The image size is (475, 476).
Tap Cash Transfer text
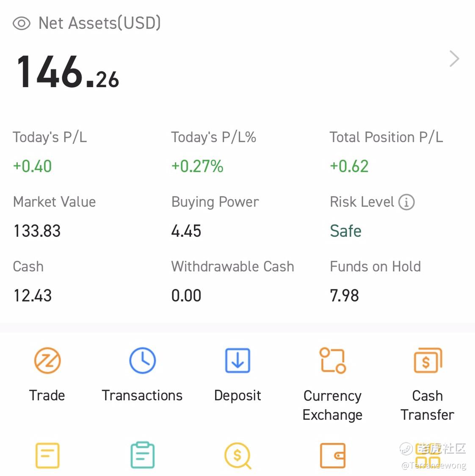click(x=427, y=405)
